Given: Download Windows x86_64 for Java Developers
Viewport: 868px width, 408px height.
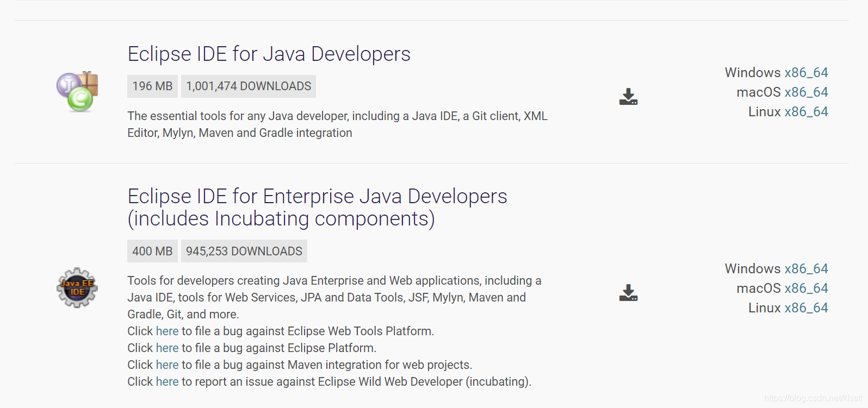Looking at the screenshot, I should [x=806, y=72].
